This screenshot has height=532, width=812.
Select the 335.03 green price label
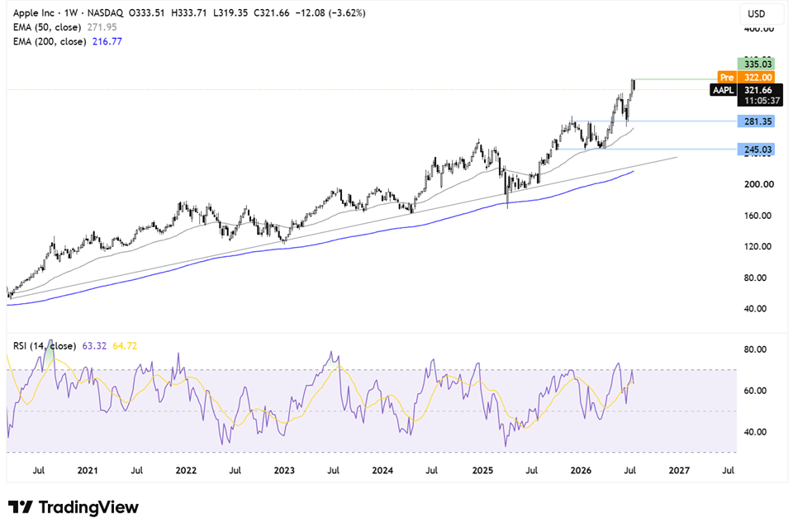click(756, 64)
